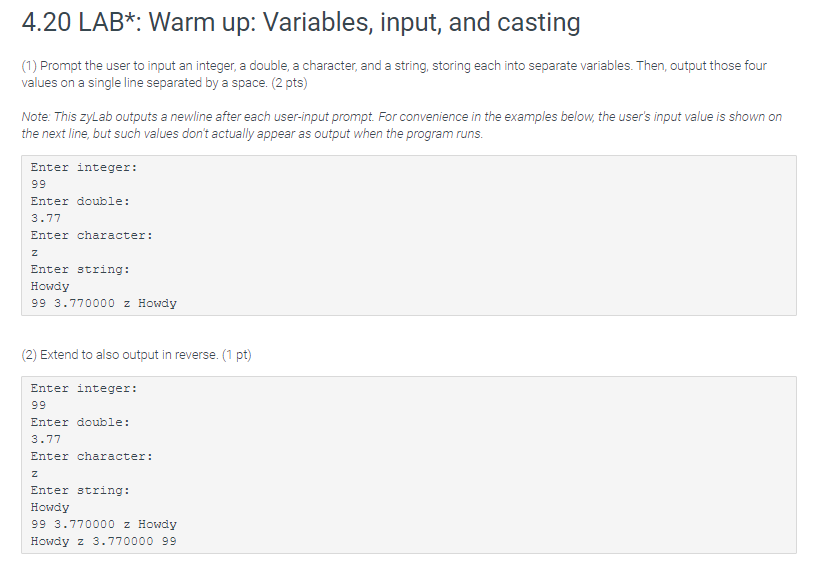Viewport: 824px width, 576px height.
Task: Click the reversed output 'Howdy z 3.770000 99'
Action: point(104,541)
